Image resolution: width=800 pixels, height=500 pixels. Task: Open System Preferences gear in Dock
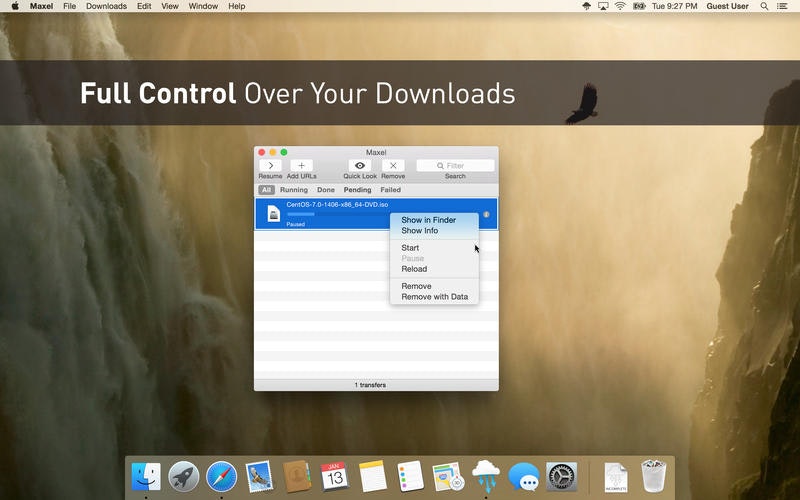pos(561,477)
